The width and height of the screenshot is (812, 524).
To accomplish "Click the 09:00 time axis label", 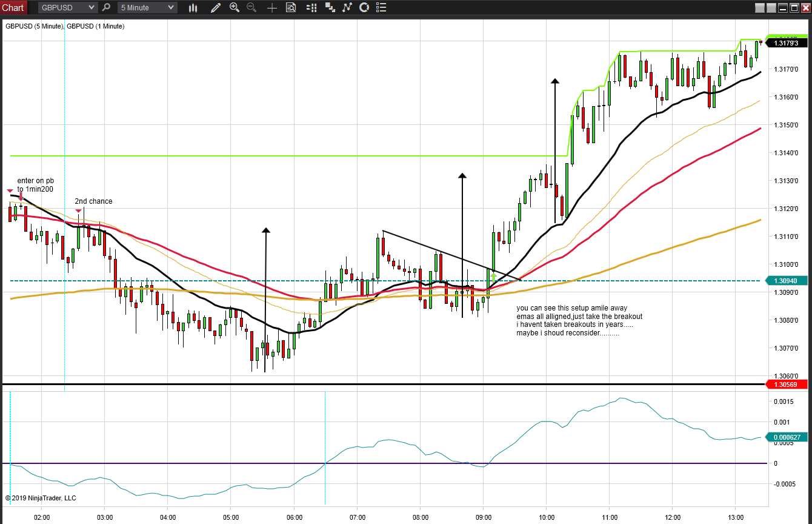I will (x=483, y=517).
